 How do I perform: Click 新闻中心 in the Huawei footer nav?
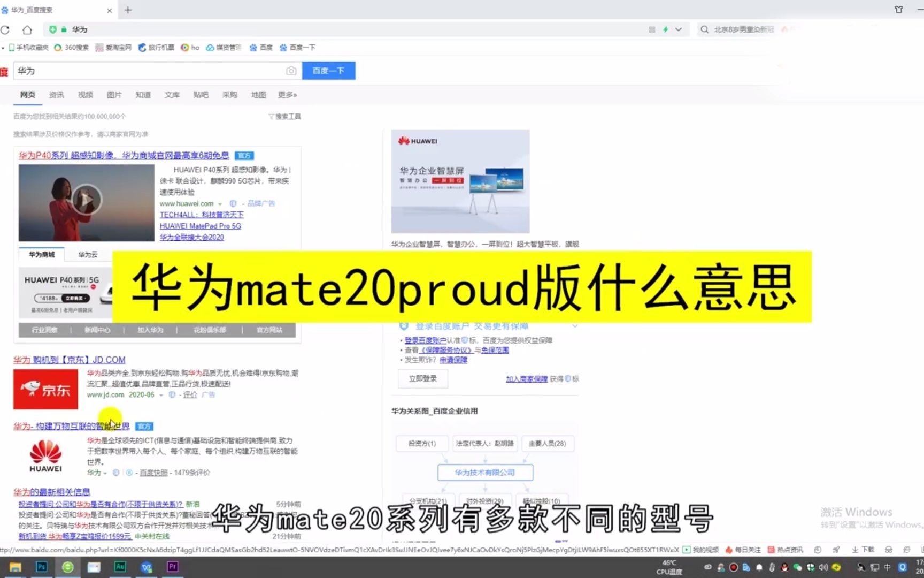coord(97,330)
